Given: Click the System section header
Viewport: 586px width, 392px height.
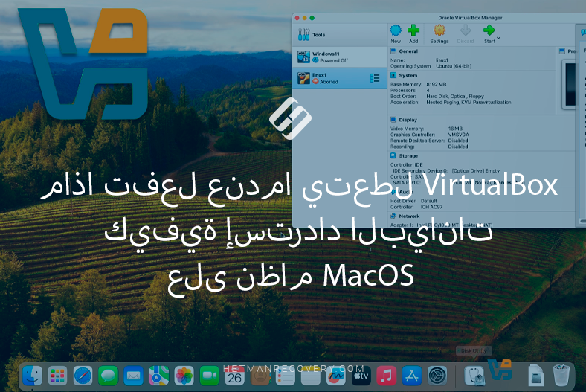Looking at the screenshot, I should pyautogui.click(x=408, y=75).
